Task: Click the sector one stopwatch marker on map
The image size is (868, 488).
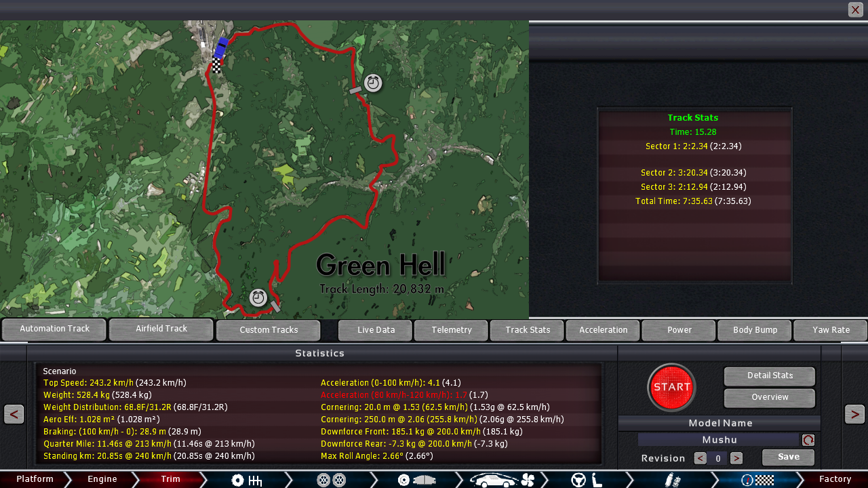Action: pos(372,83)
